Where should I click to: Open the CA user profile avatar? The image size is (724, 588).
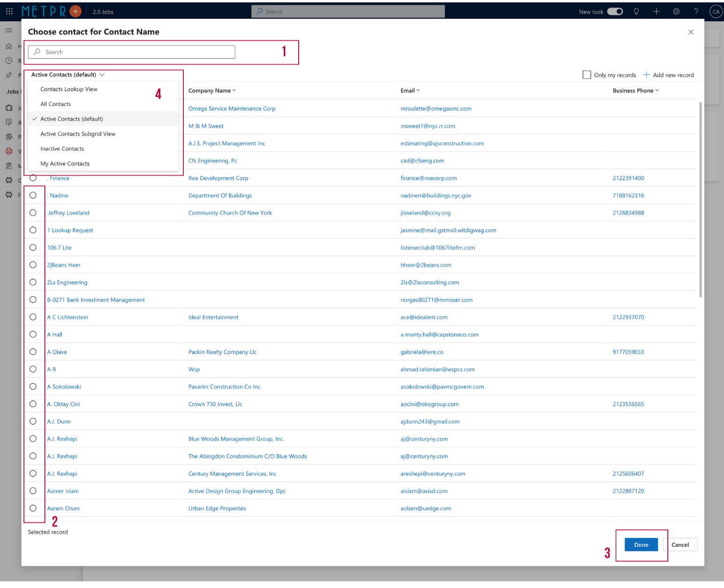click(716, 12)
